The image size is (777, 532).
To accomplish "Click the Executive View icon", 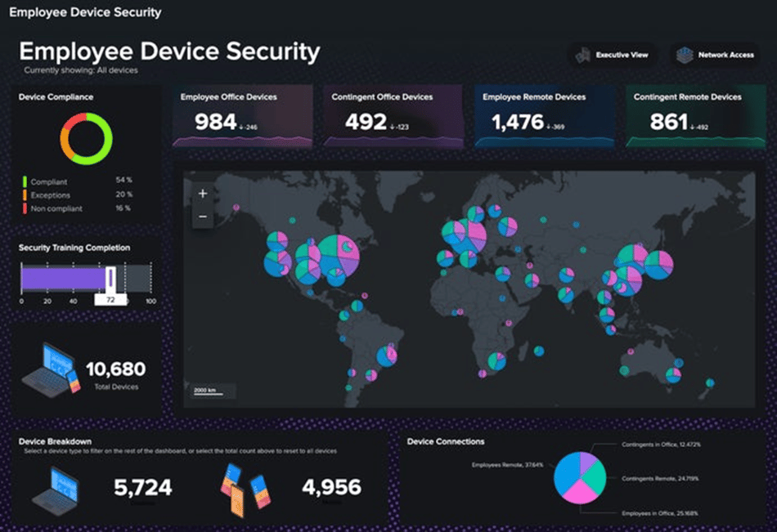I will pos(584,55).
